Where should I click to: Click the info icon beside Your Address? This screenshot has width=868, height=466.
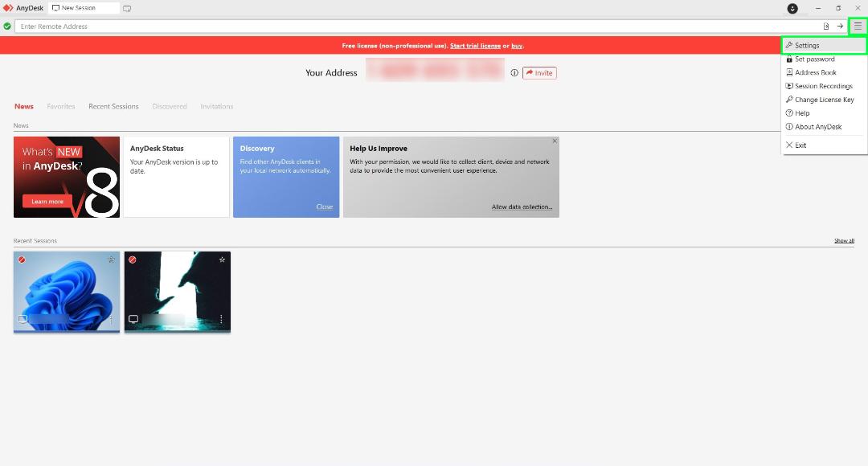click(514, 73)
